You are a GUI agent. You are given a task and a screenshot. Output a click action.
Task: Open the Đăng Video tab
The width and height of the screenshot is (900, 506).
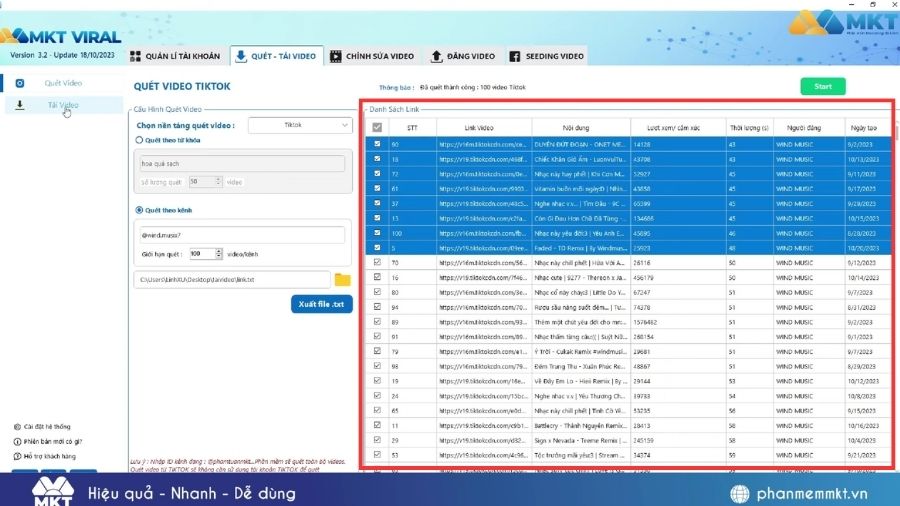pos(463,56)
